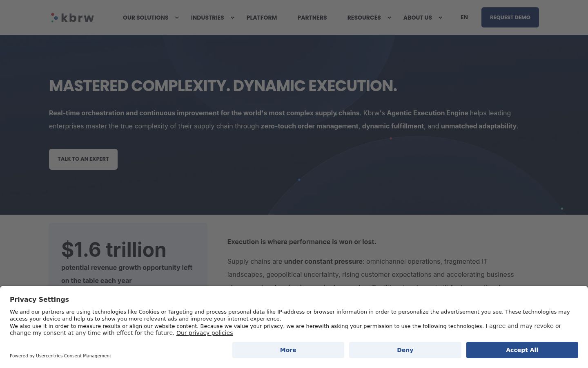The width and height of the screenshot is (588, 368).
Task: Open More privacy options
Action: click(288, 350)
